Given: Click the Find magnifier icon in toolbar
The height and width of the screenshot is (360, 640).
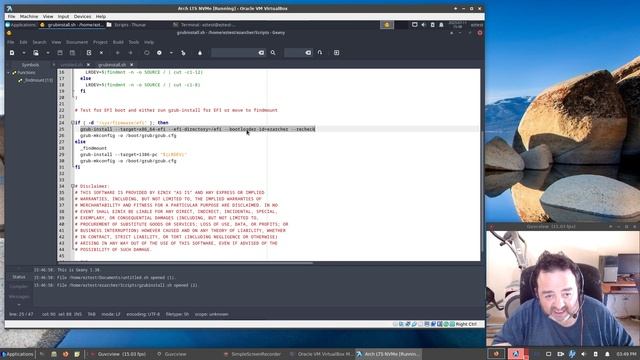Looking at the screenshot, I should pyautogui.click(x=273, y=53).
